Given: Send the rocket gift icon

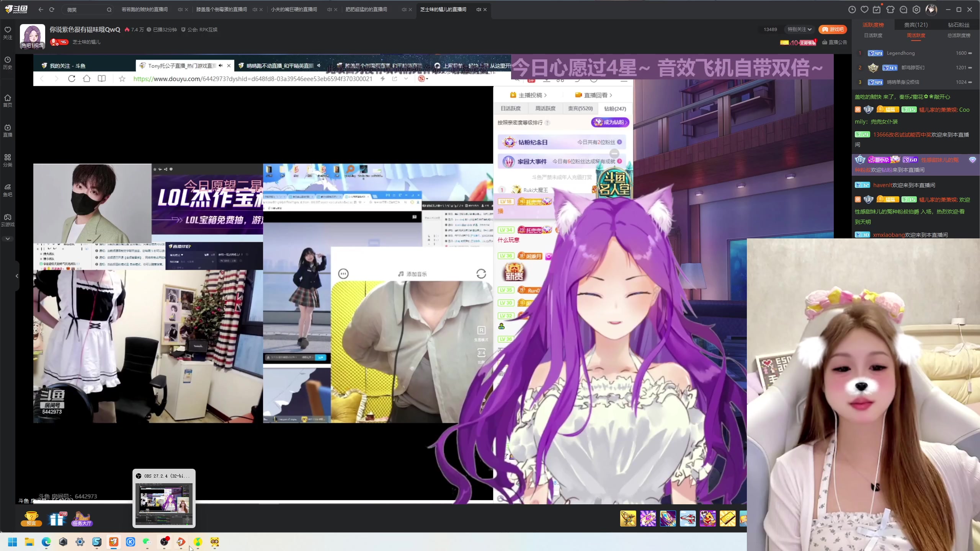Looking at the screenshot, I should (628, 518).
